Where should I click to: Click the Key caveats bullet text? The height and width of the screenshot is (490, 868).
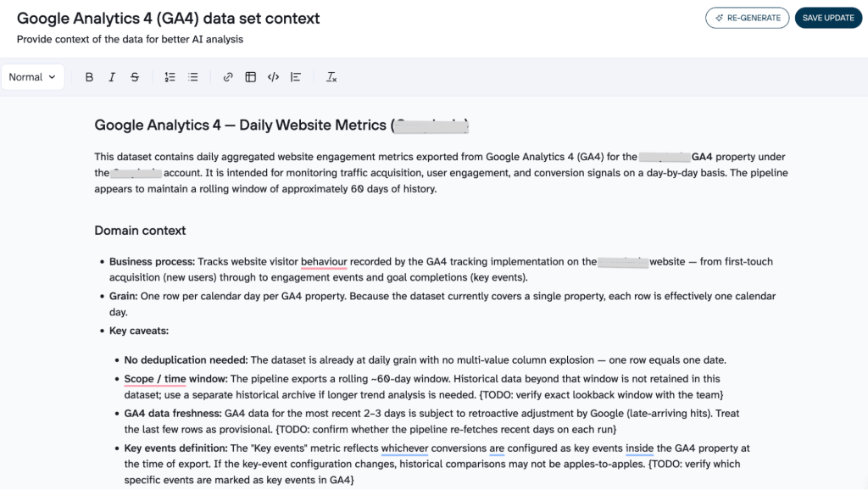point(139,331)
